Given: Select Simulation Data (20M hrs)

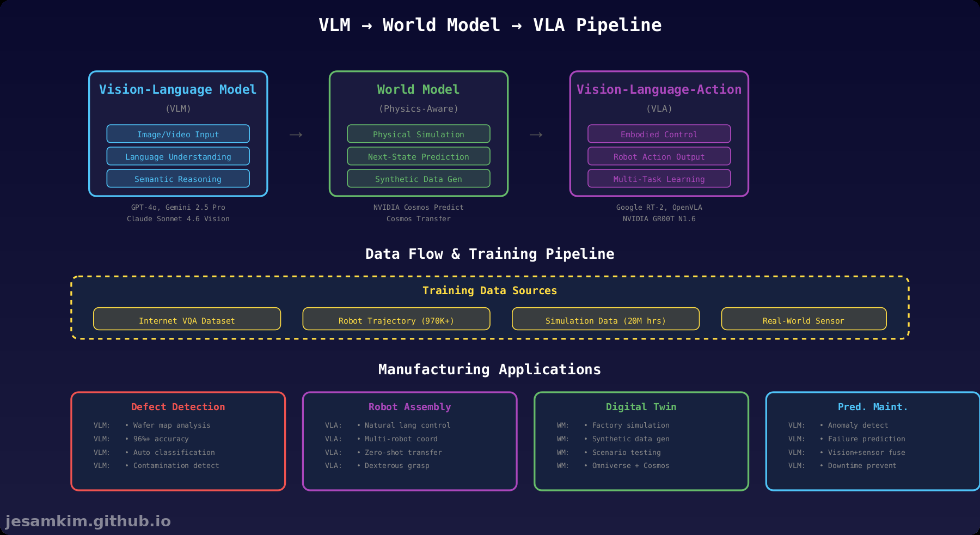Looking at the screenshot, I should pos(605,320).
